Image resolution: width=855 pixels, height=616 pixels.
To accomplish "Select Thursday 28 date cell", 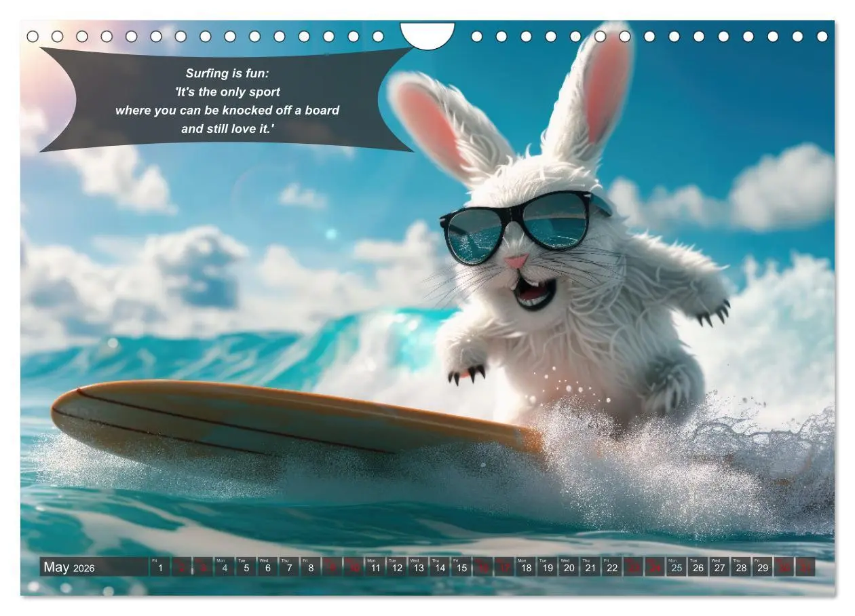I will point(742,567).
